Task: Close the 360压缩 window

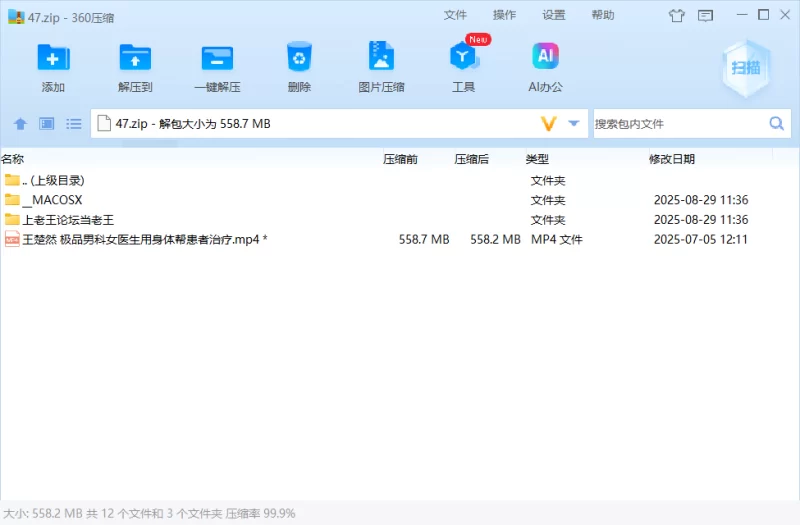Action: coord(785,15)
